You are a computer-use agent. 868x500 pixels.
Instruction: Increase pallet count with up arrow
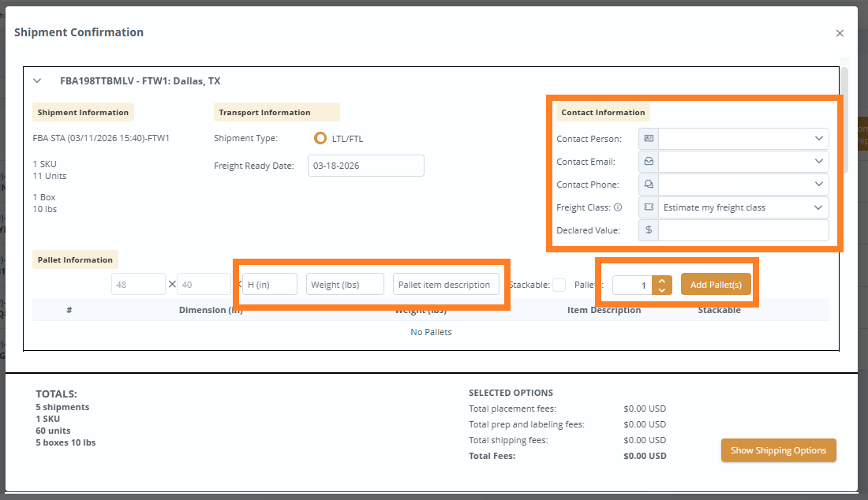coord(661,280)
